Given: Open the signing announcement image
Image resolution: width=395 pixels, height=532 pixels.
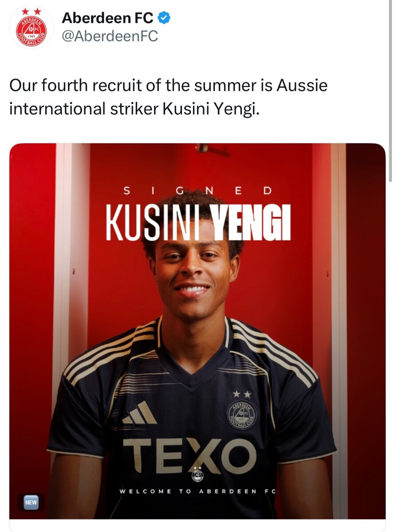Looking at the screenshot, I should [197, 331].
